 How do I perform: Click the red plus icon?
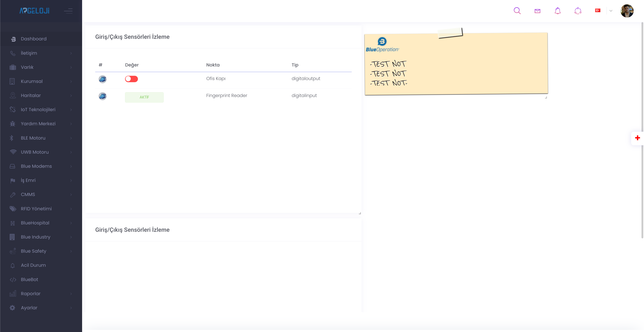[x=637, y=138]
